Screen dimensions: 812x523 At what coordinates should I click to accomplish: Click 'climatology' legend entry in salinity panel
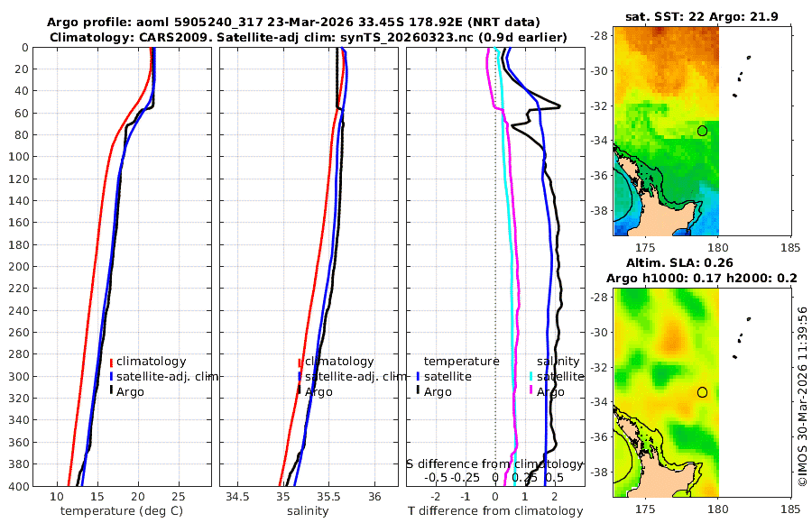point(339,362)
